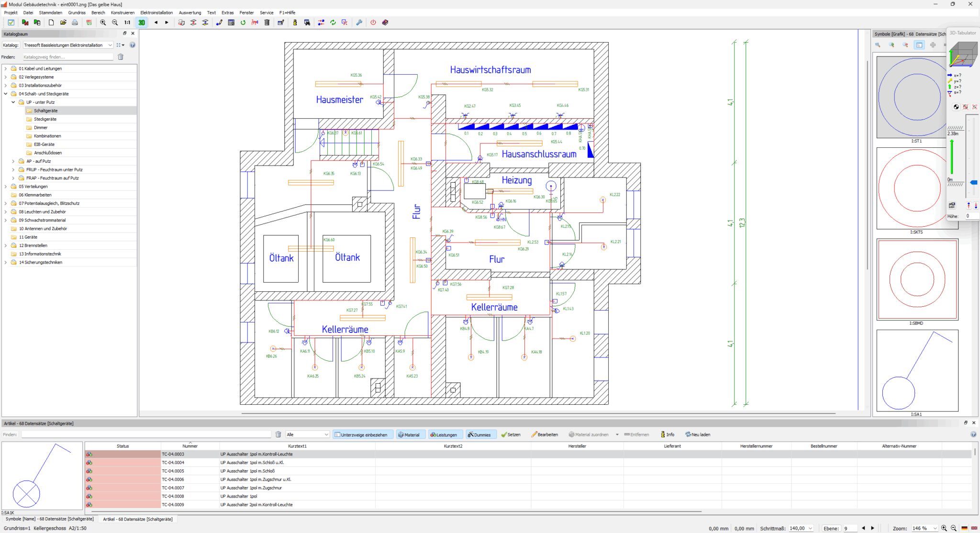
Task: Switch to the Symbole [Name] tab
Action: (48, 519)
